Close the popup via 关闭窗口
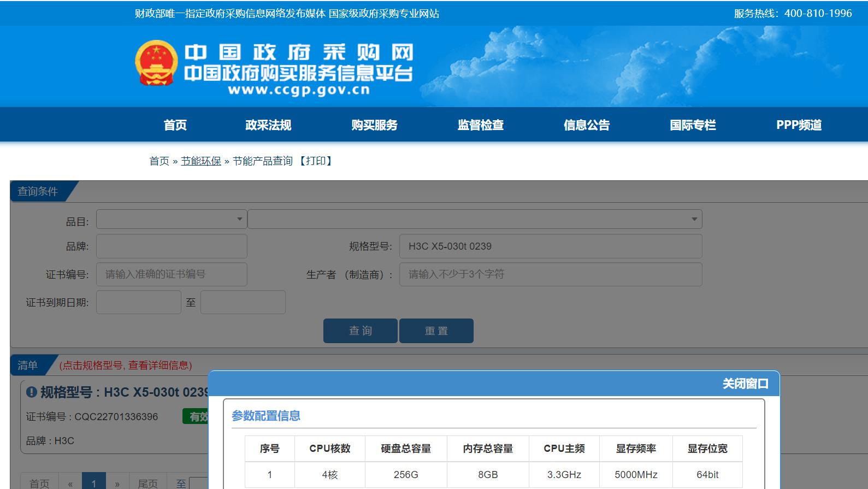This screenshot has width=868, height=489. 745,384
